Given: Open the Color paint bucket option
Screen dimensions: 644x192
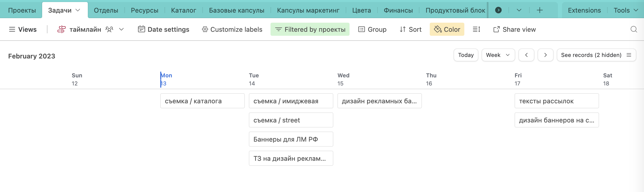Looking at the screenshot, I should [447, 29].
